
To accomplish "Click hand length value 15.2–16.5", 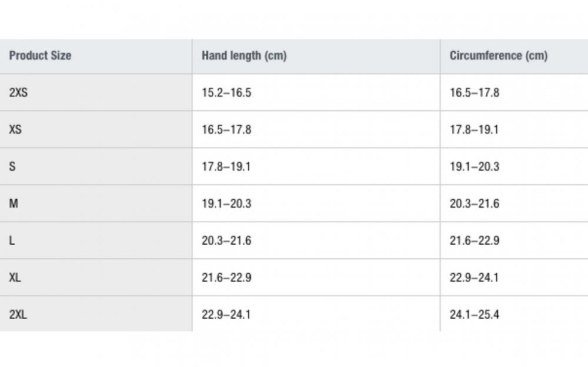I will coord(226,92).
